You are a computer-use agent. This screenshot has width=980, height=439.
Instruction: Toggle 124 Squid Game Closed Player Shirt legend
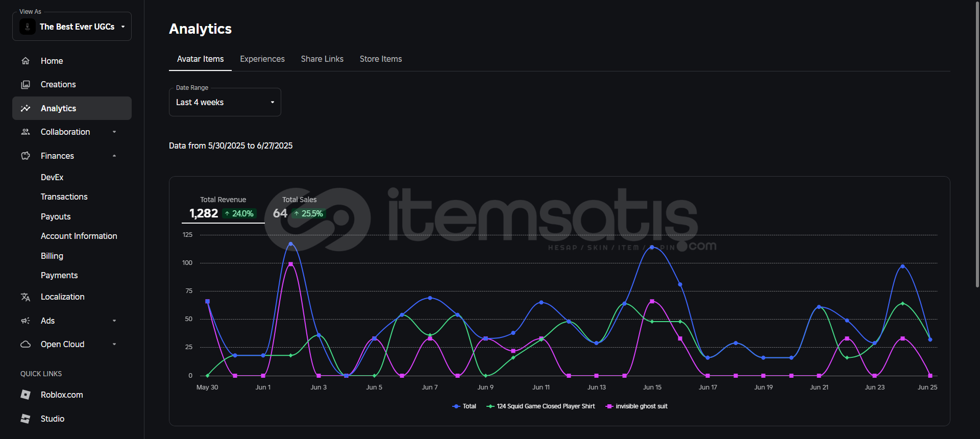[x=541, y=406]
